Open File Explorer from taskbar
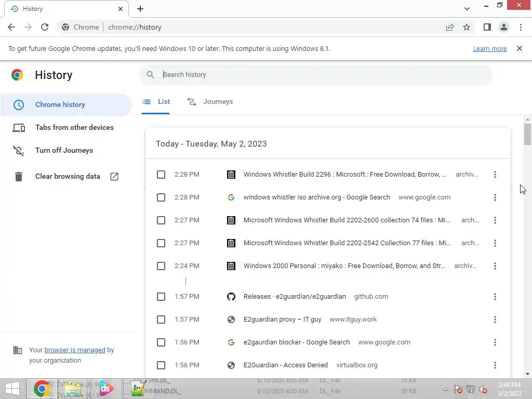 coord(73,389)
